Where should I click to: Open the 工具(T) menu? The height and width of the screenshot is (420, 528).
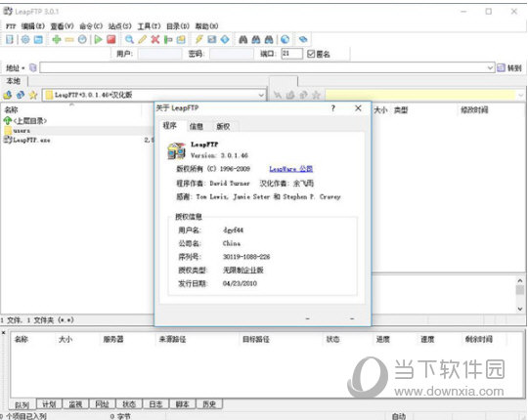click(x=150, y=26)
